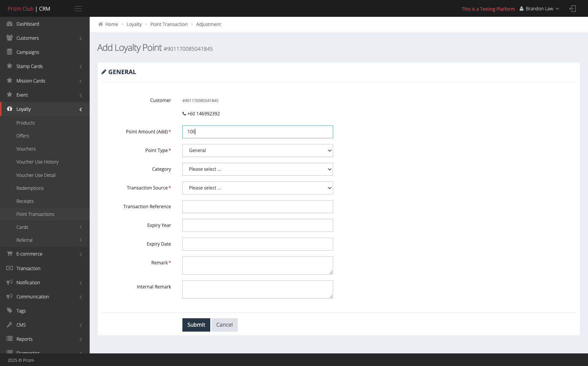
Task: Click the Dashboard gauge icon
Action: pos(10,24)
